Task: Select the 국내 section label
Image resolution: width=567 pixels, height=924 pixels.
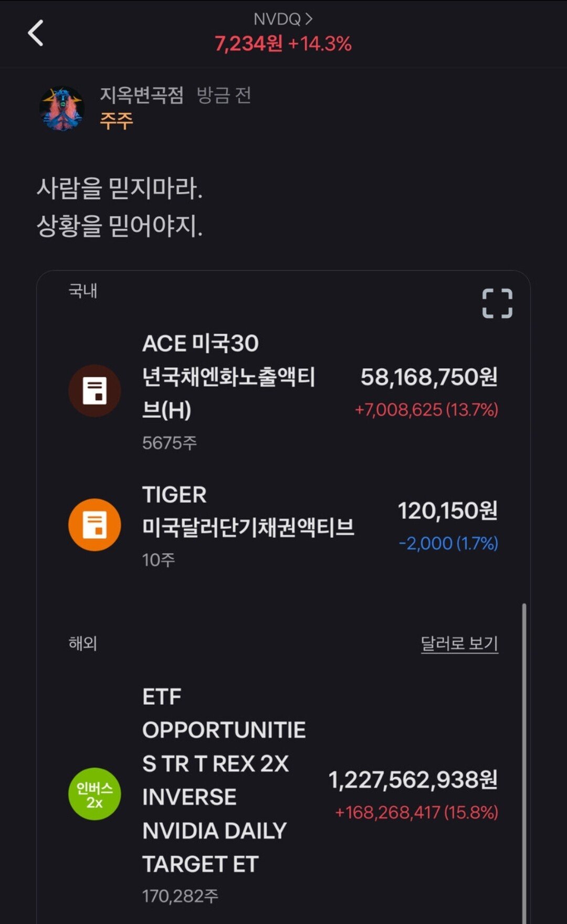Action: coord(83,291)
